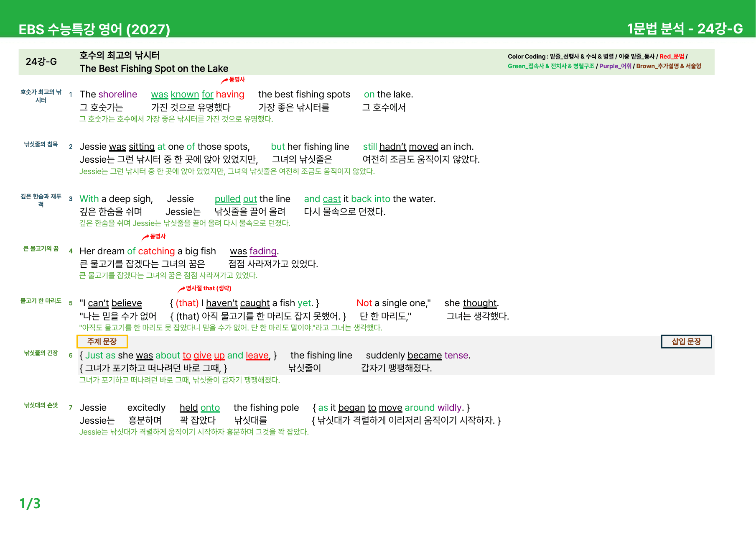Click the lesson code '24강-G' in the title bar
This screenshot has width=756, height=535.
[41, 62]
